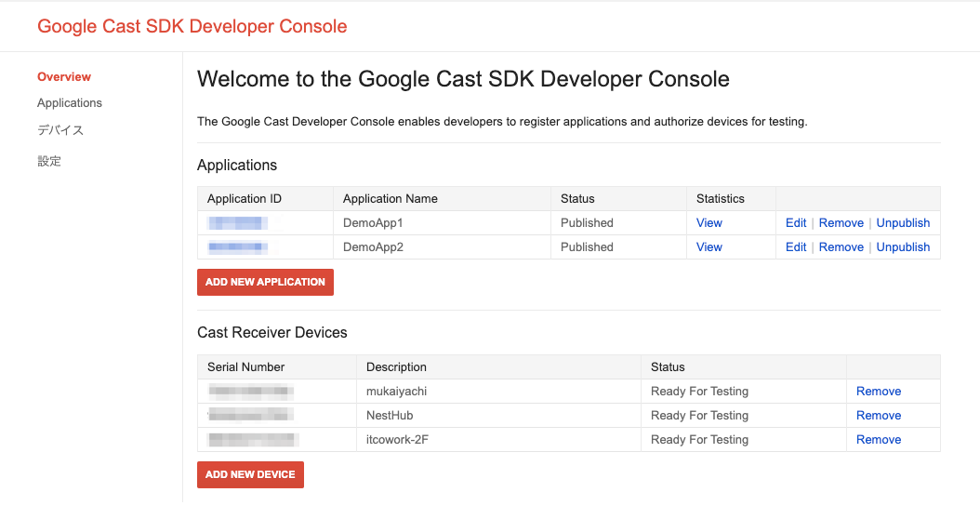The image size is (980, 519).
Task: Remove the NestHub device
Action: [x=878, y=415]
